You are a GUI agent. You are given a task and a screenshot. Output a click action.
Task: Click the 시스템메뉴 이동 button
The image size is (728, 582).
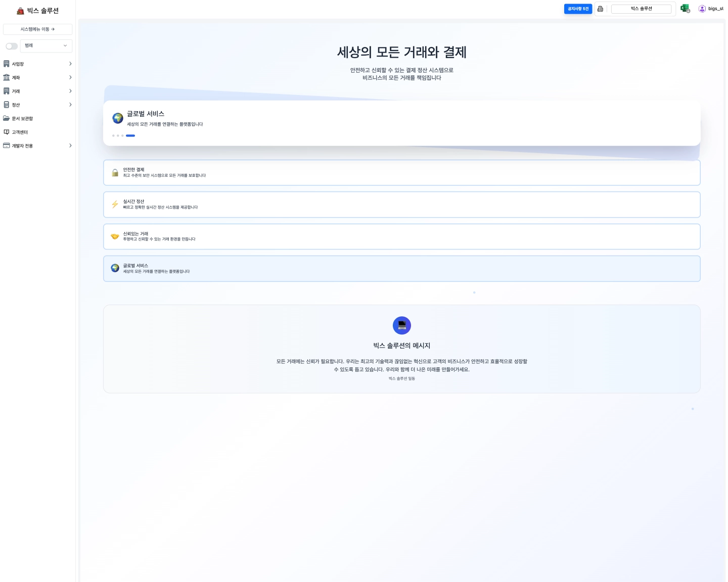click(x=37, y=29)
